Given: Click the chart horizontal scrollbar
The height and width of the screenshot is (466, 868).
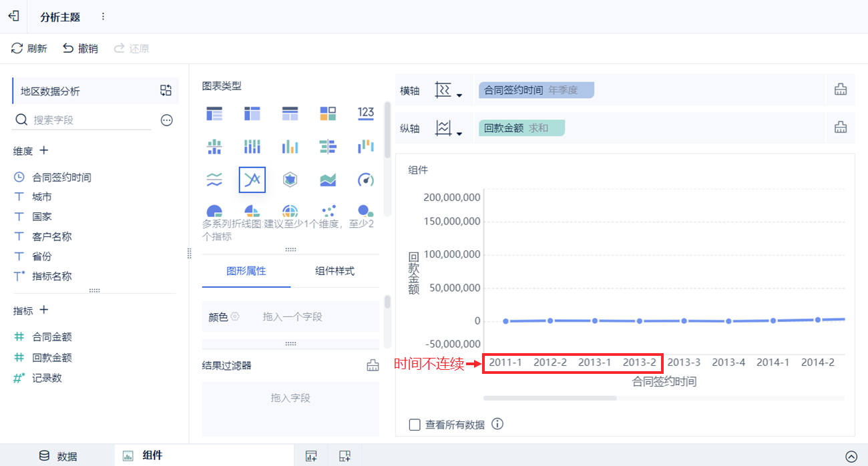Looking at the screenshot, I should pos(550,398).
